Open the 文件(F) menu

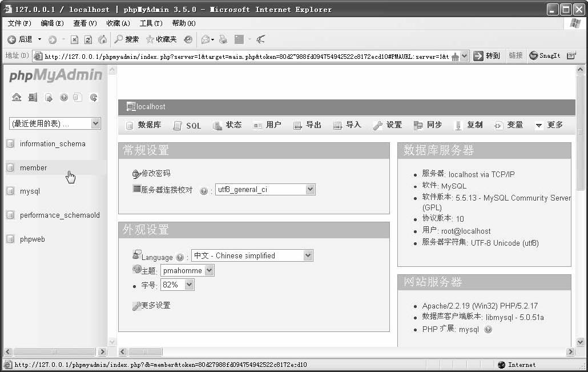click(x=19, y=23)
